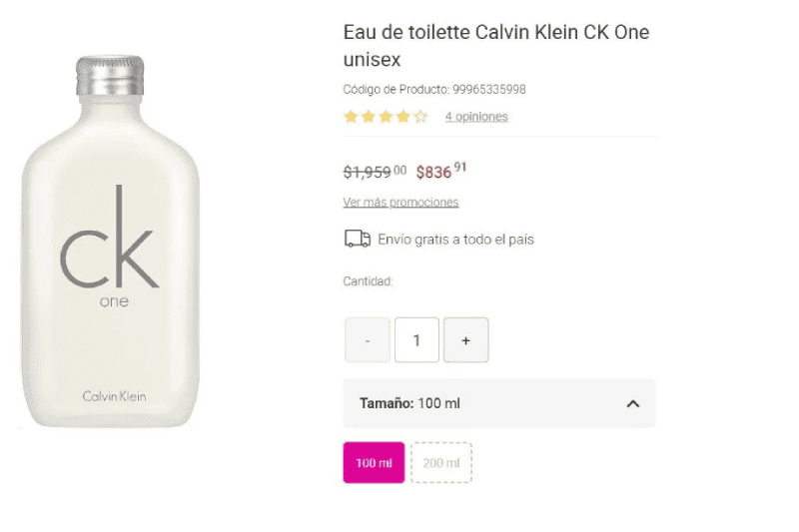Screen dimensions: 799x532
Task: Open the 4 opiniones reviews link
Action: coord(476,117)
